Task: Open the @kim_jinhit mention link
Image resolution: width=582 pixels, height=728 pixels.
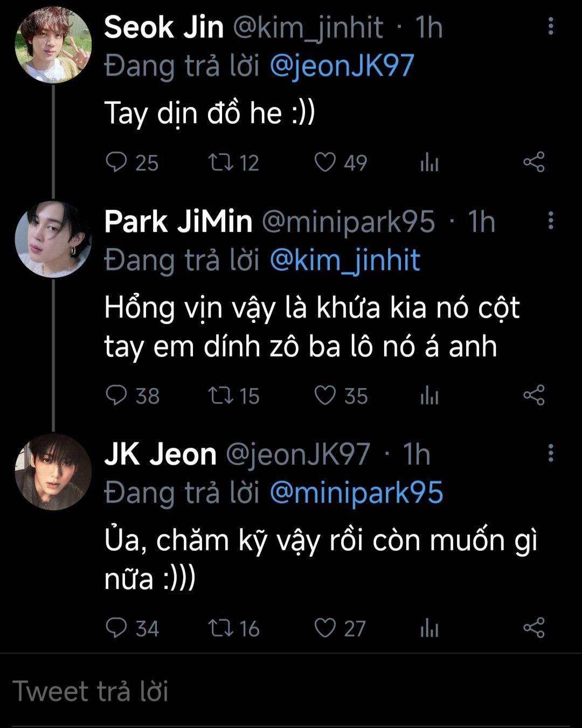Action: (x=344, y=261)
